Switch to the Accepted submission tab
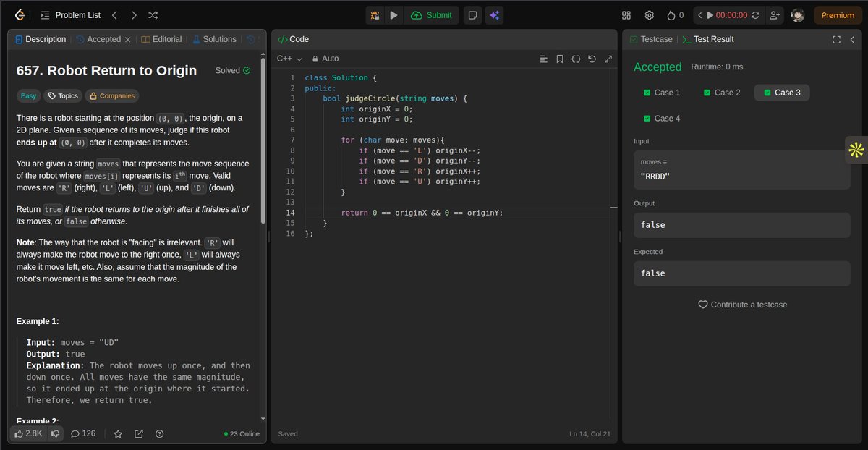This screenshot has width=868, height=450. tap(99, 39)
